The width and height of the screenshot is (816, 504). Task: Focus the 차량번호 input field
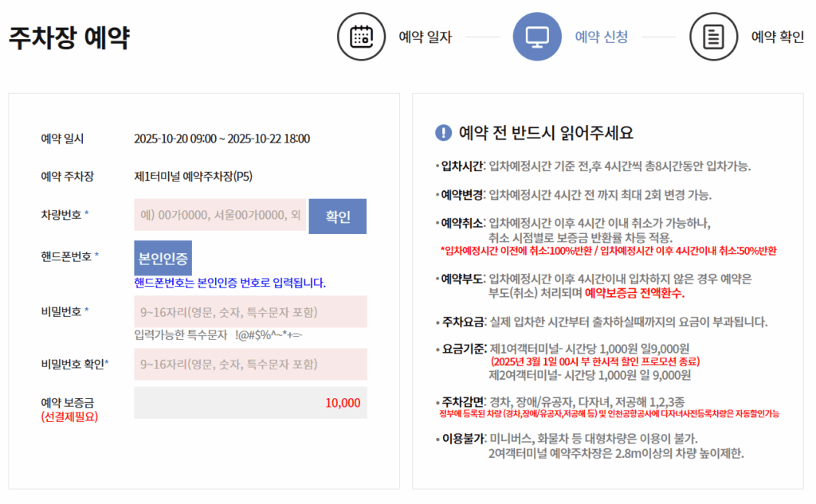point(220,216)
